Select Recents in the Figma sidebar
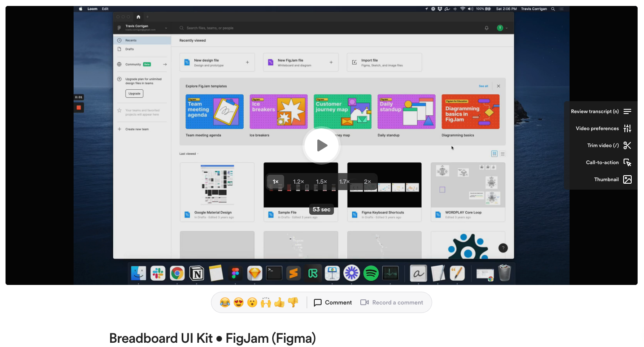The width and height of the screenshot is (644, 347). pyautogui.click(x=142, y=40)
